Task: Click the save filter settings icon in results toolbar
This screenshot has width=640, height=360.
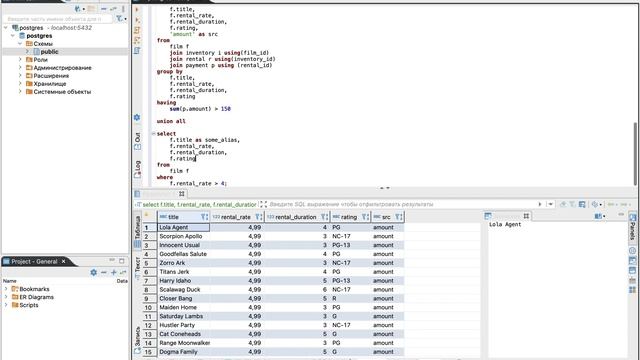Action: [582, 204]
